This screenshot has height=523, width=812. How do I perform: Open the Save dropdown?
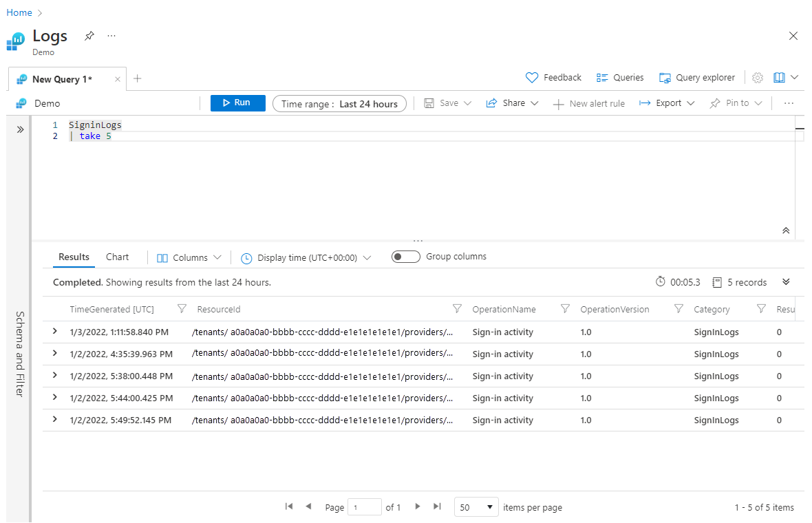click(x=448, y=103)
